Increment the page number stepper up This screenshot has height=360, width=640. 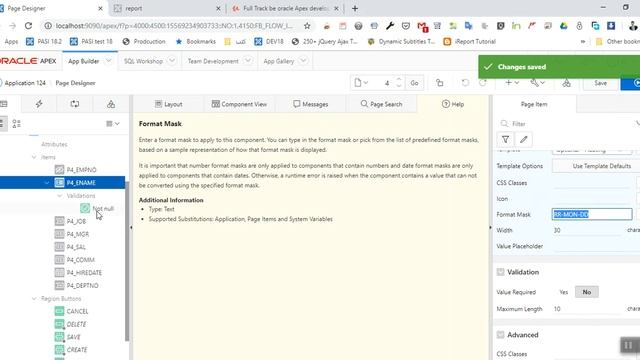(399, 80)
